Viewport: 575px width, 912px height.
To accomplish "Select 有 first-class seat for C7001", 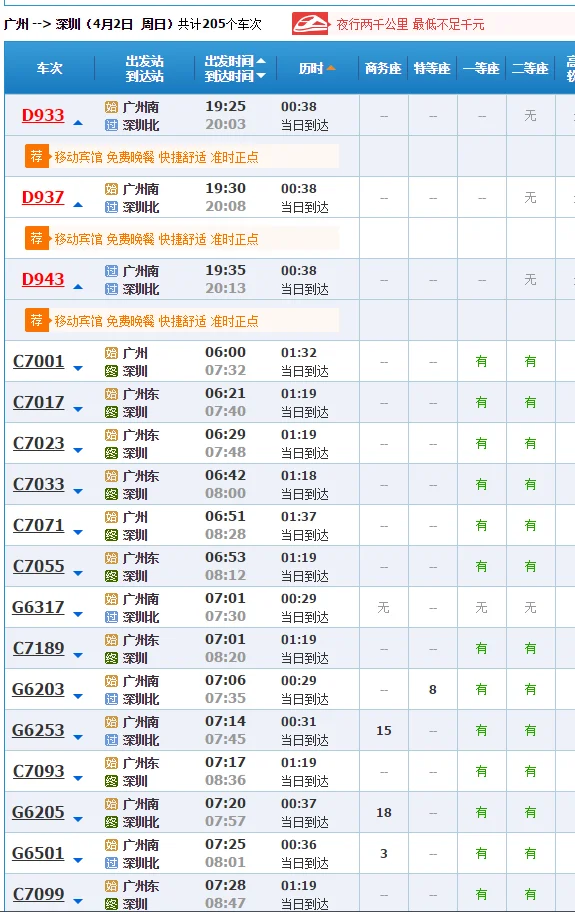I will click(481, 361).
